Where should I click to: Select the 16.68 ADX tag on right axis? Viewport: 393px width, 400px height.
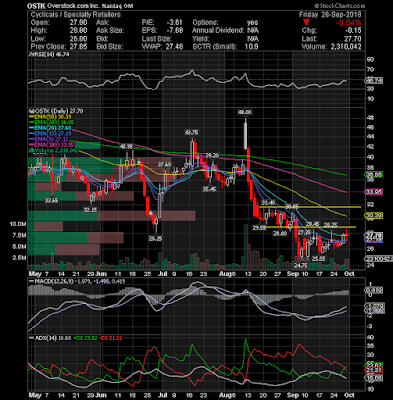(375, 378)
